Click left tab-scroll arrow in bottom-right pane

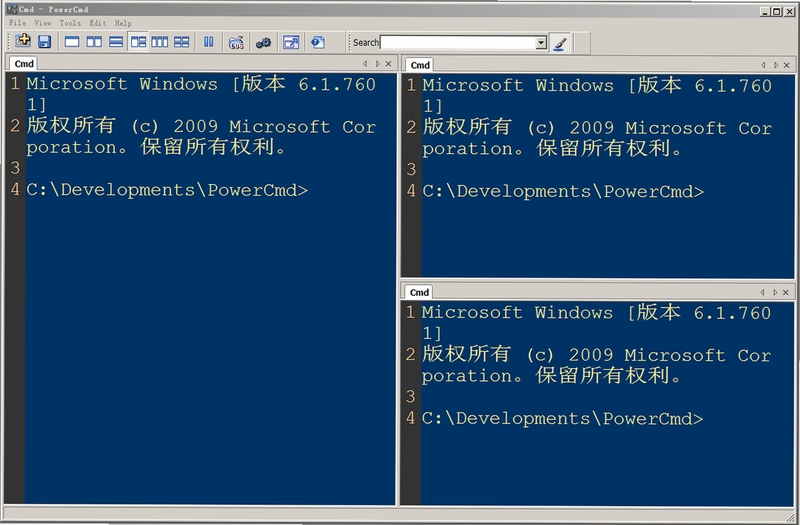pyautogui.click(x=762, y=292)
